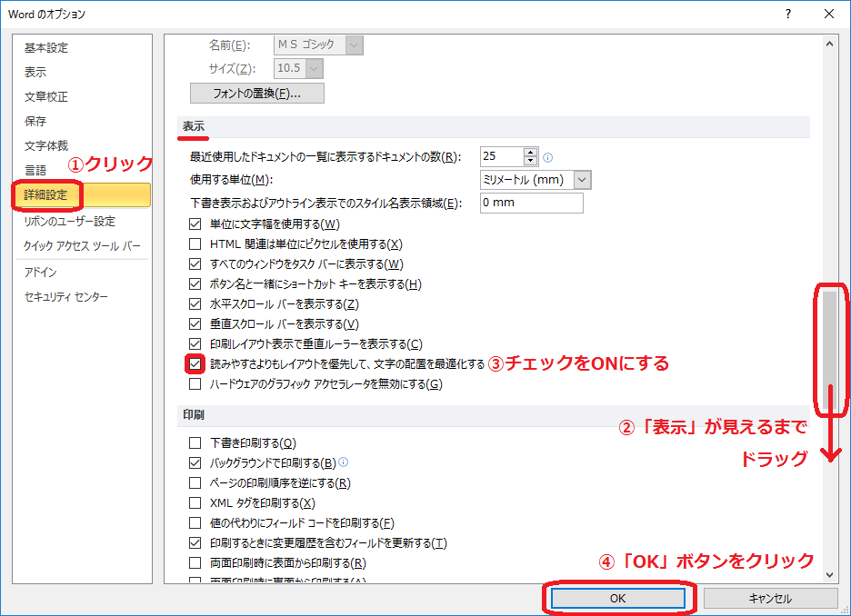Click info icon next to バックグラウンドで印刷する

tap(344, 462)
